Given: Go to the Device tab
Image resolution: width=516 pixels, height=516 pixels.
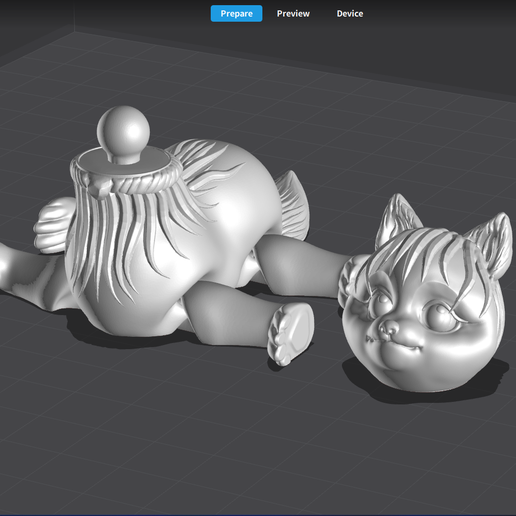Looking at the screenshot, I should pyautogui.click(x=350, y=14).
